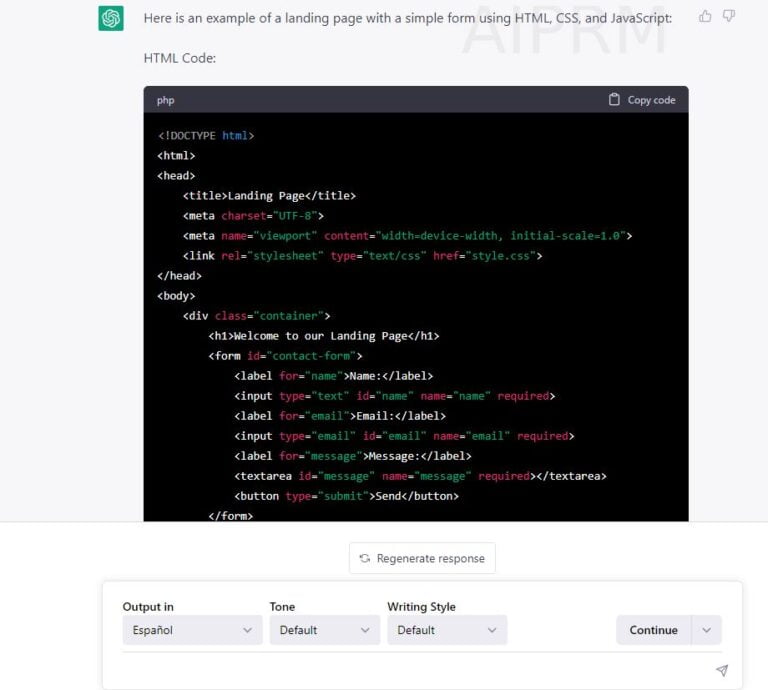Open the Writing Style dropdown
This screenshot has height=690, width=768.
(x=446, y=630)
